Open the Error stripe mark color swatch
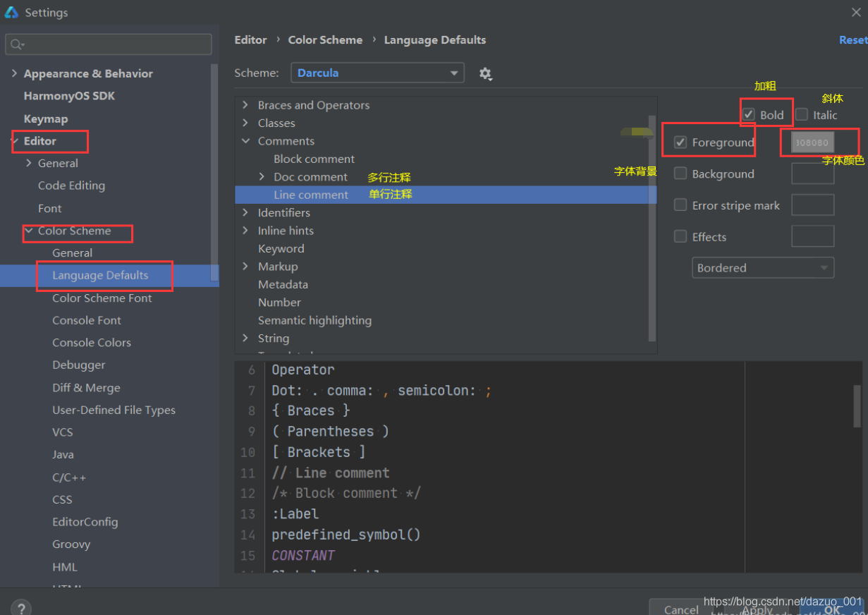868x615 pixels. click(x=813, y=205)
